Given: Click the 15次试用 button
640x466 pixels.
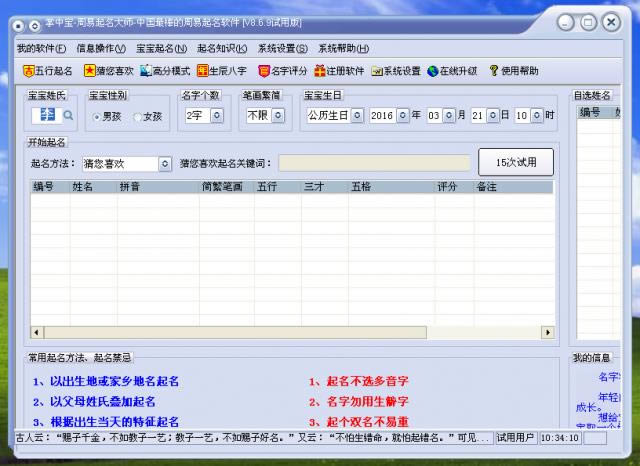Looking at the screenshot, I should pos(516,162).
